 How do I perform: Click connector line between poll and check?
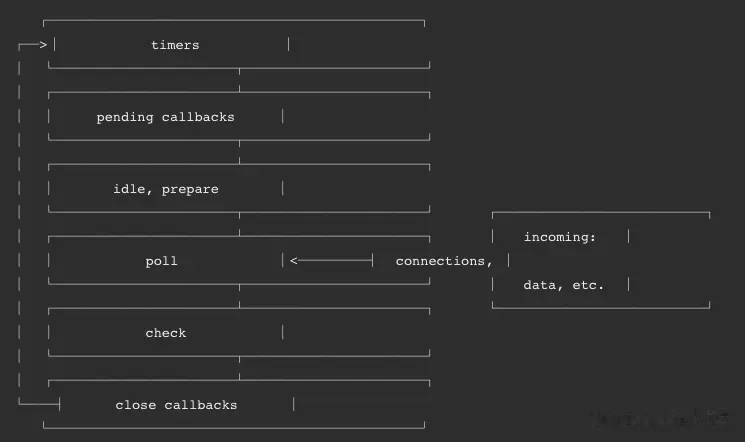coord(239,296)
